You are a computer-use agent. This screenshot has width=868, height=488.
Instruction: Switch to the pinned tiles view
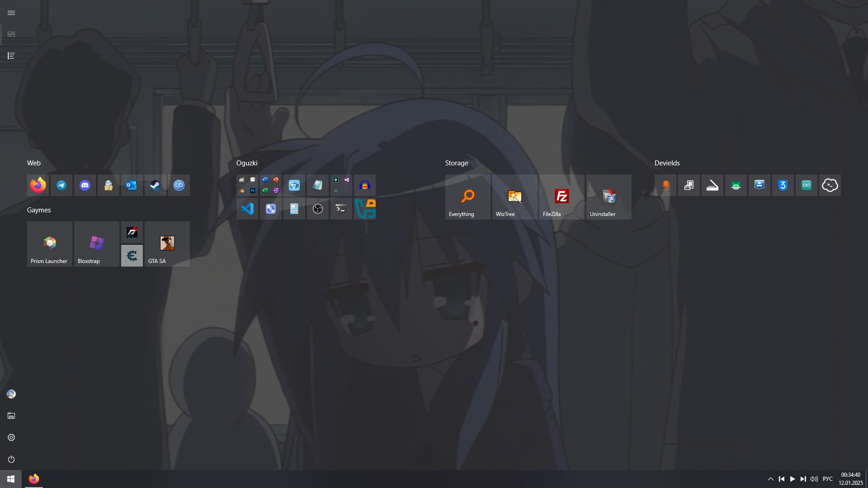pos(11,34)
